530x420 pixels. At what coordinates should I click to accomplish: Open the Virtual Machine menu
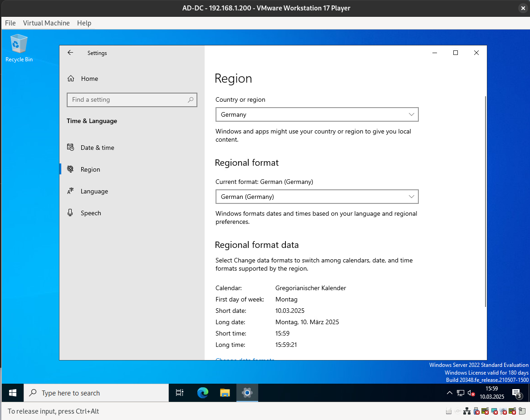(x=46, y=23)
